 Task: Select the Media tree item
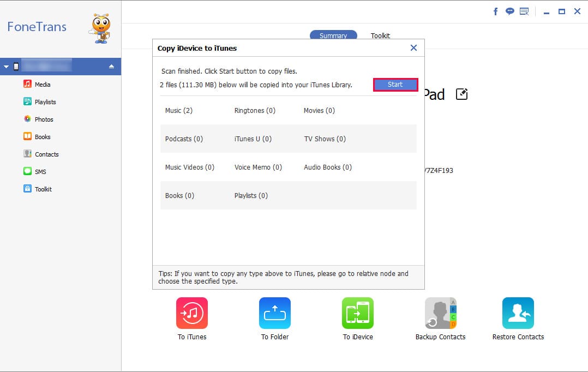pos(43,85)
